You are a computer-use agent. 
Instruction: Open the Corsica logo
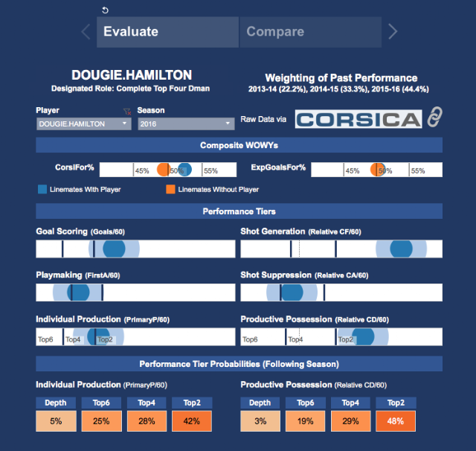[x=358, y=119]
